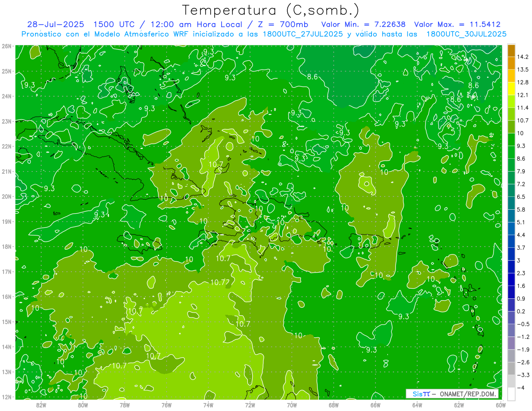Click the 20N latitude axis label
The width and height of the screenshot is (532, 411).
click(x=7, y=196)
